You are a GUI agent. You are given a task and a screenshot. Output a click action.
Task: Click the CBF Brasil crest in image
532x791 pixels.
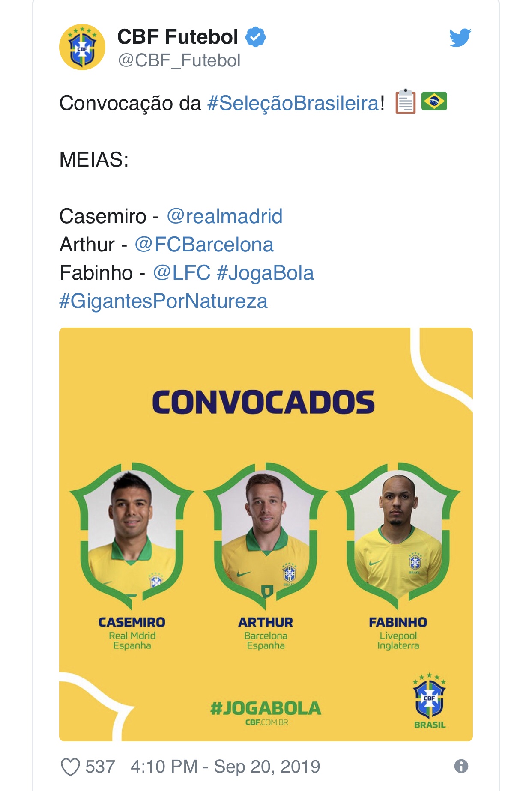(x=430, y=701)
